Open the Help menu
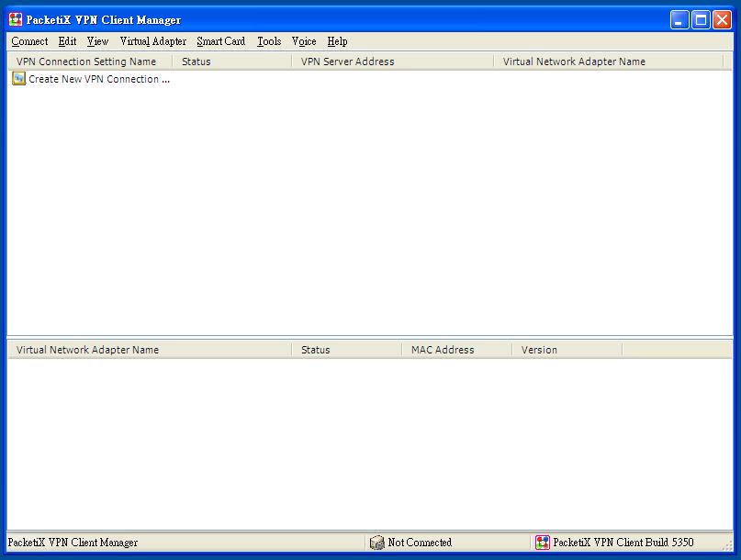The height and width of the screenshot is (560, 741). click(x=337, y=41)
